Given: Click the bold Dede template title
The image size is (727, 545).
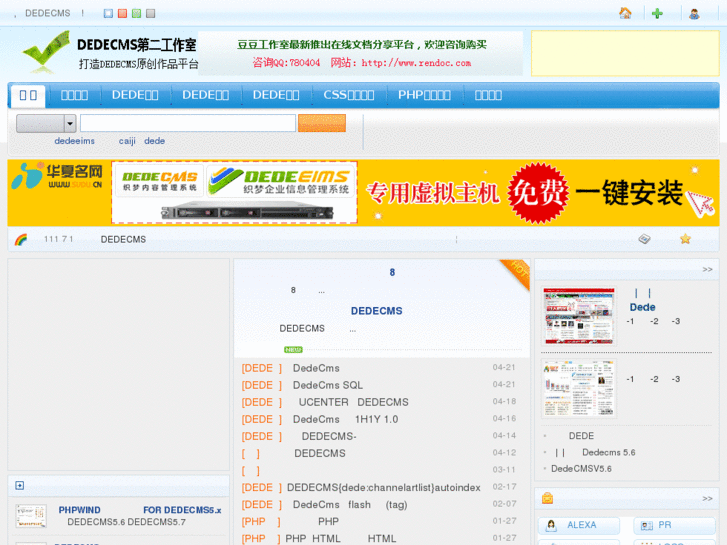Looking at the screenshot, I should (642, 307).
